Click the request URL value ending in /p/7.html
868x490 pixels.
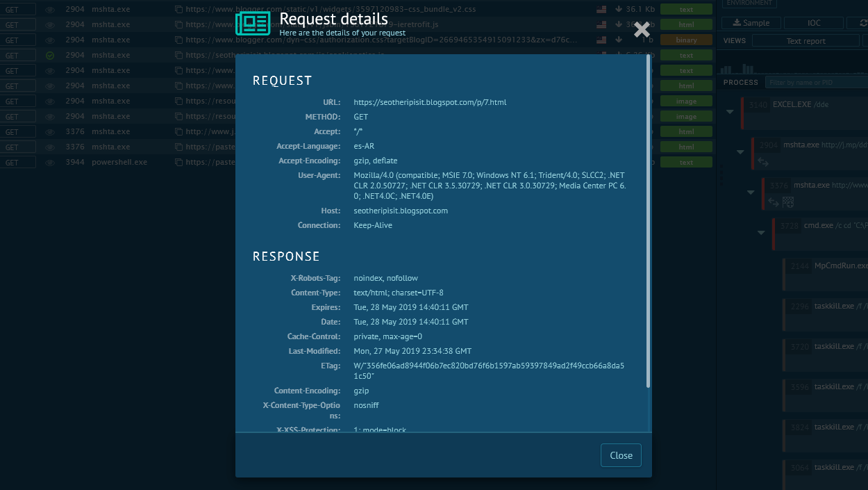pos(430,102)
